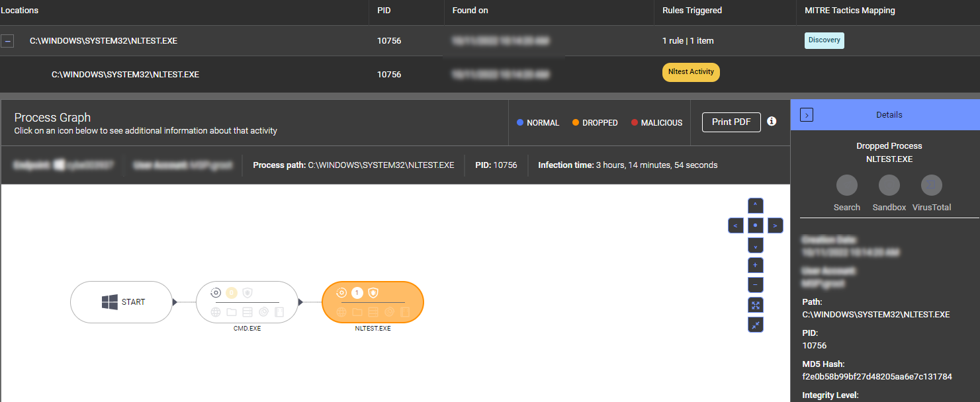
Task: Pan the process graph right
Action: [x=775, y=225]
